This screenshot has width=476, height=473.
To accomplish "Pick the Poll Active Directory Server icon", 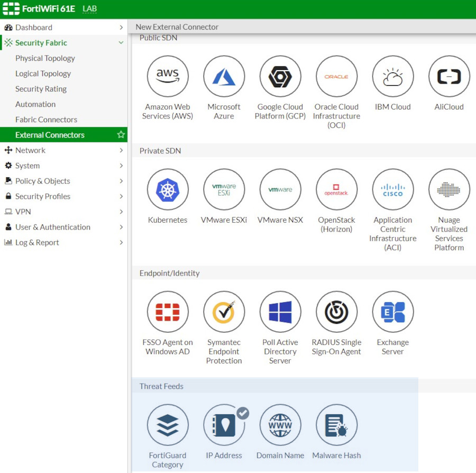I will click(x=280, y=312).
